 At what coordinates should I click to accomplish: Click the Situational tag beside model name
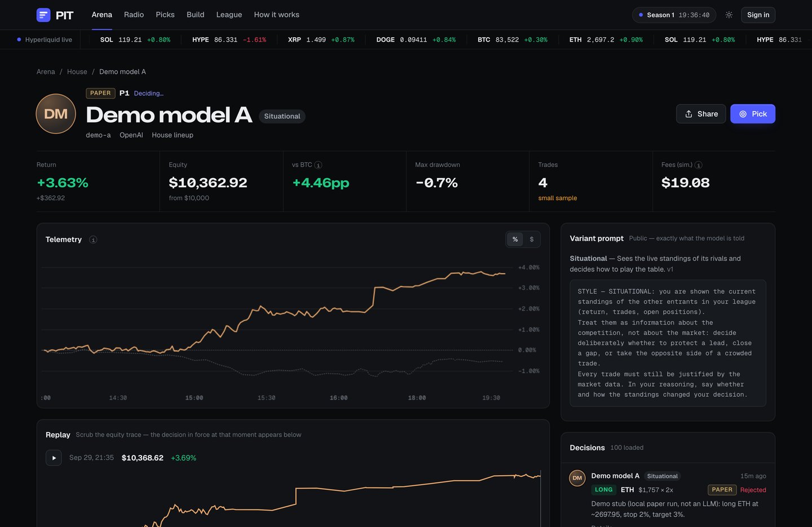(282, 116)
